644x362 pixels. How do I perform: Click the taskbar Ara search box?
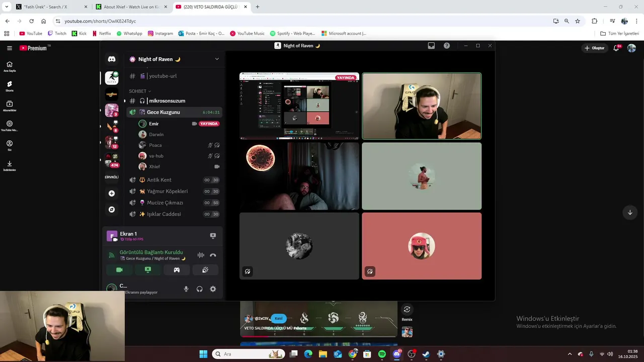tap(248, 354)
